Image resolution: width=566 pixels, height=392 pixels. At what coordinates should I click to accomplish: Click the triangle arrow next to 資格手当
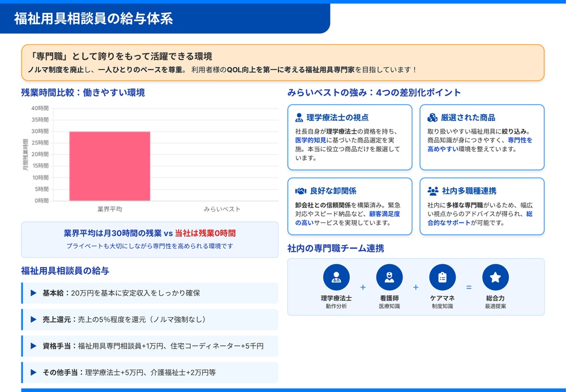tap(33, 346)
